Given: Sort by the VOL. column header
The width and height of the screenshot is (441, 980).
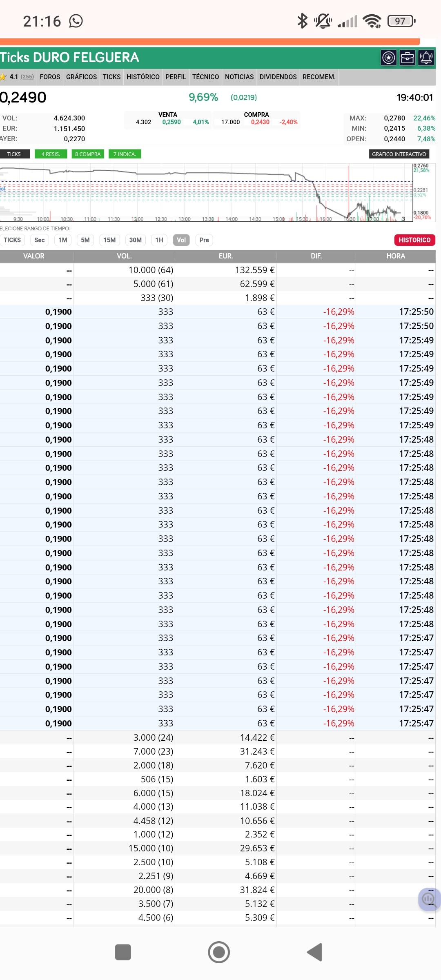Looking at the screenshot, I should (x=124, y=256).
